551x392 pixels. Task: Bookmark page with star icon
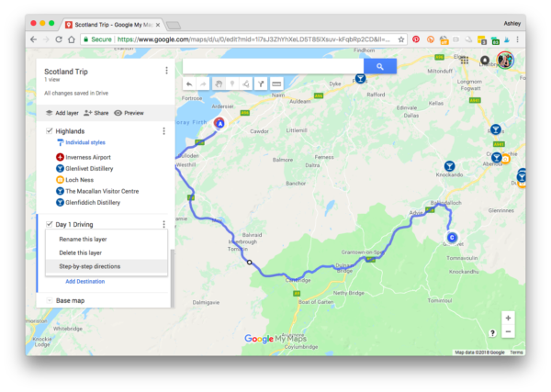(x=401, y=39)
